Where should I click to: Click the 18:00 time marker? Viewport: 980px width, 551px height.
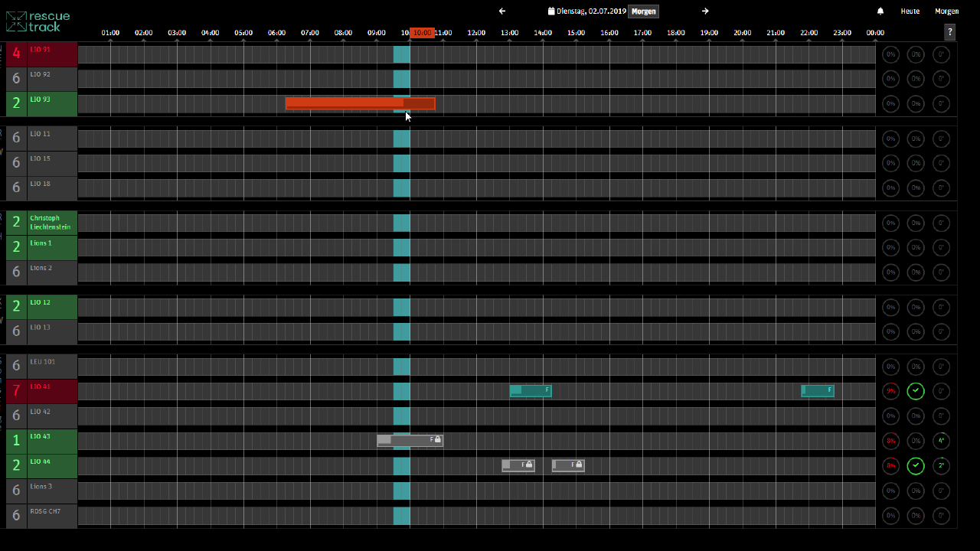(676, 33)
